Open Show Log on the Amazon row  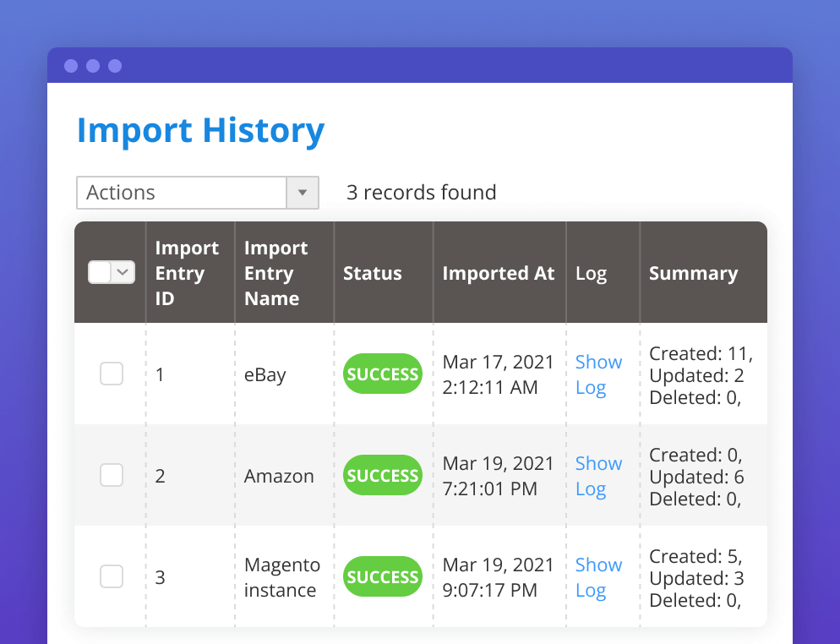pyautogui.click(x=598, y=475)
